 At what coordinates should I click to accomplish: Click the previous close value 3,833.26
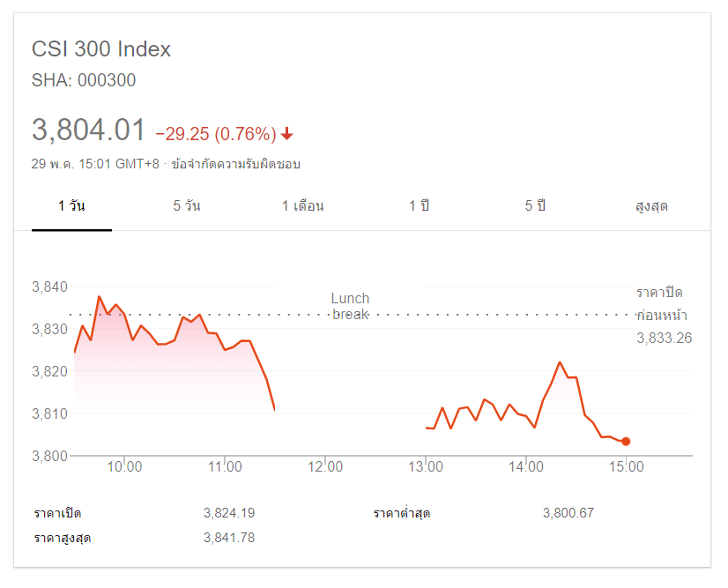[664, 338]
